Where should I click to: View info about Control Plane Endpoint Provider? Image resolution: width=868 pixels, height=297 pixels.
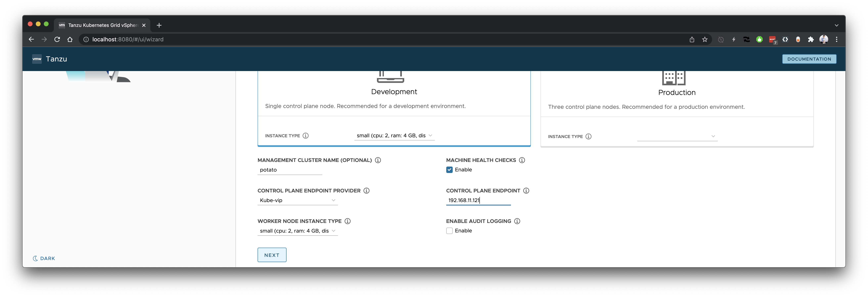[x=366, y=191]
